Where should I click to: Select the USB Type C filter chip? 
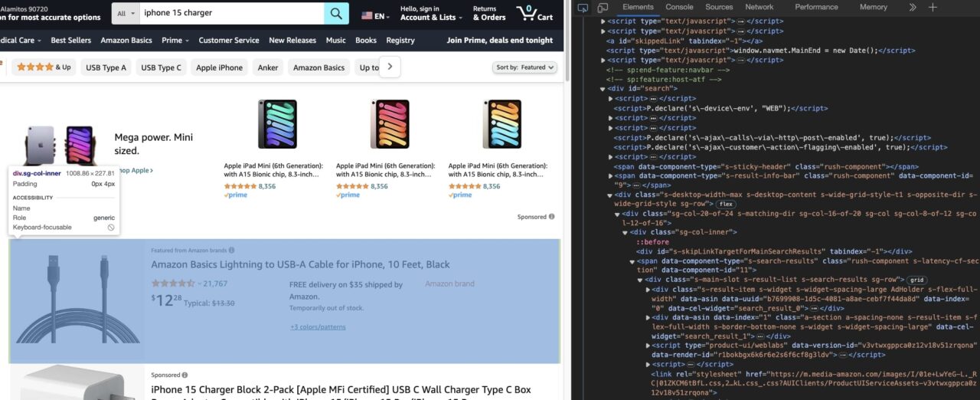click(161, 67)
